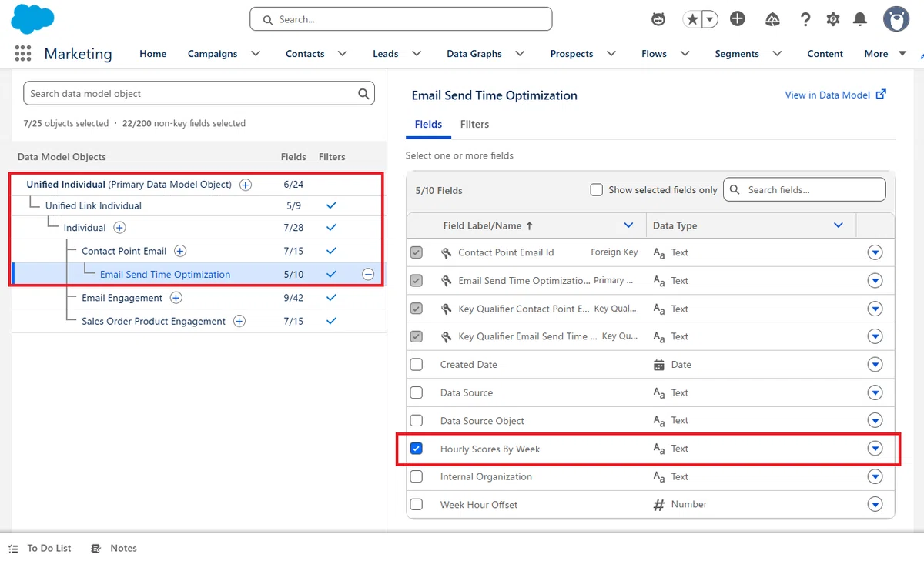Click Contact Point Email Id checkbox

(417, 252)
